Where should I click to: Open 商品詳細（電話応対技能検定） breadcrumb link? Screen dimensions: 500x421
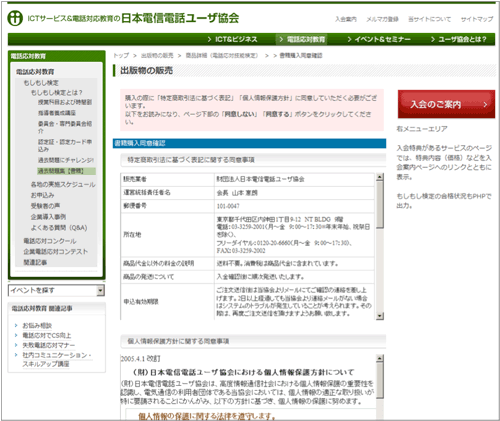222,55
